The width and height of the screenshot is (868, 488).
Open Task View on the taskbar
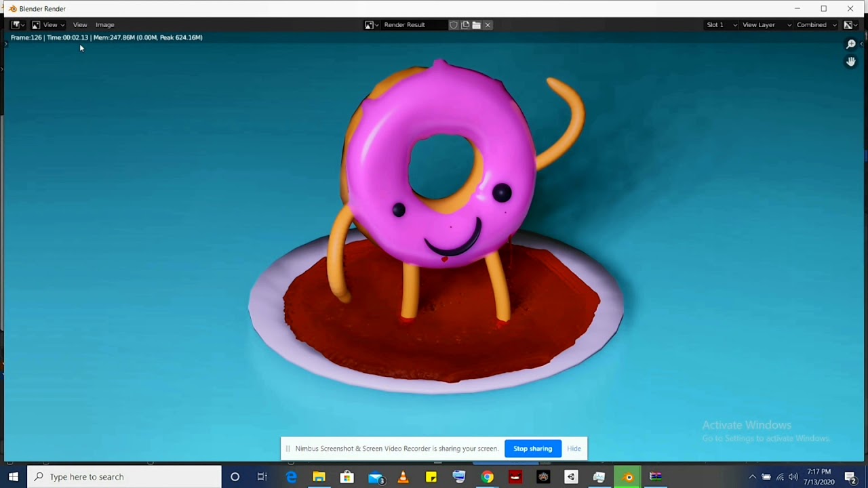(x=262, y=476)
